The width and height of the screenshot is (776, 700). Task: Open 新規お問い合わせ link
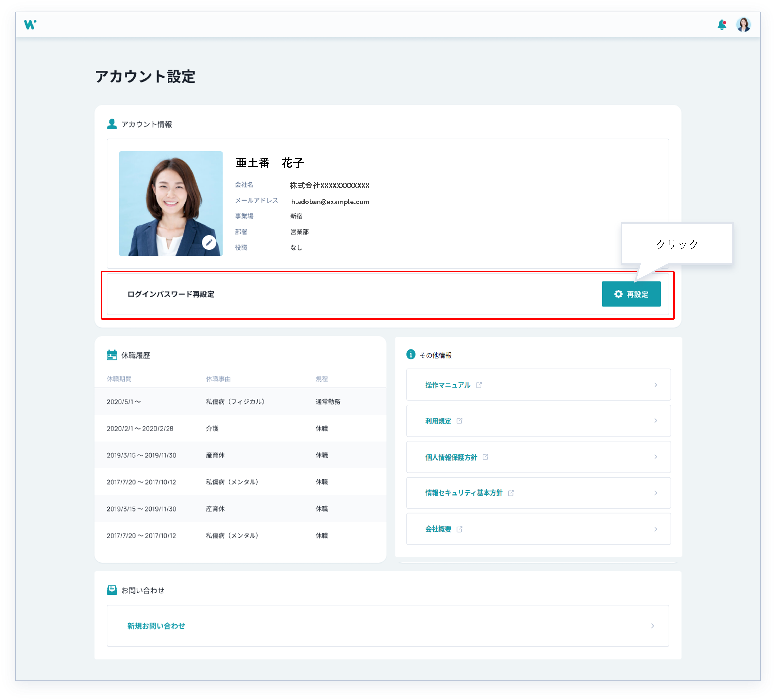156,626
